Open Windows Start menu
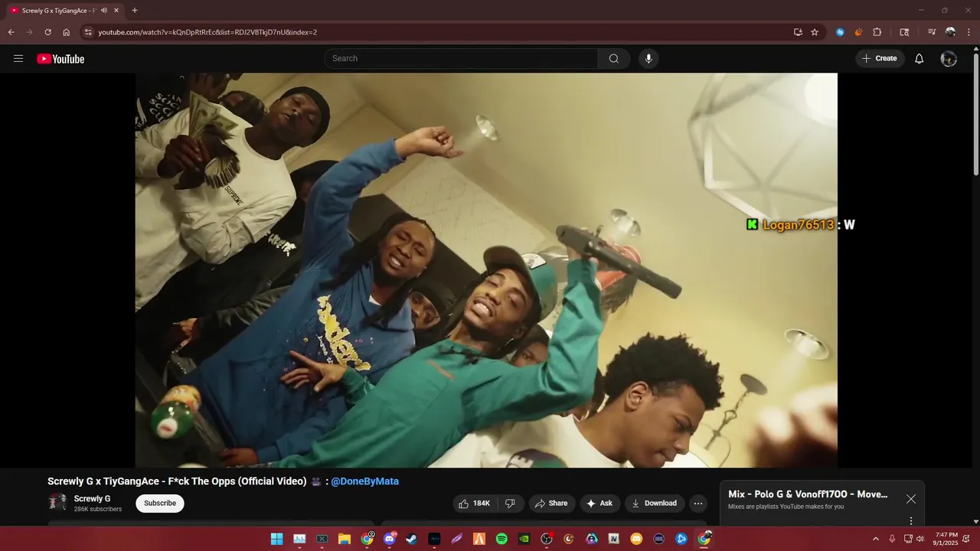 (x=276, y=539)
